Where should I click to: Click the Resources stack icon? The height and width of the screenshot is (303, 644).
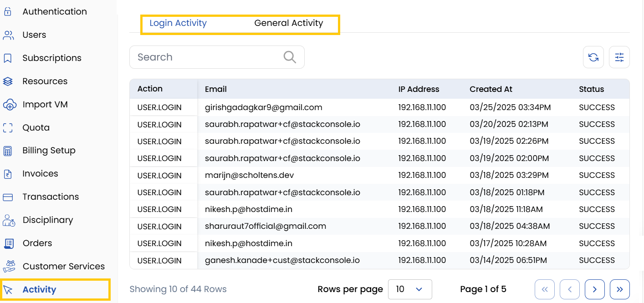pyautogui.click(x=9, y=81)
